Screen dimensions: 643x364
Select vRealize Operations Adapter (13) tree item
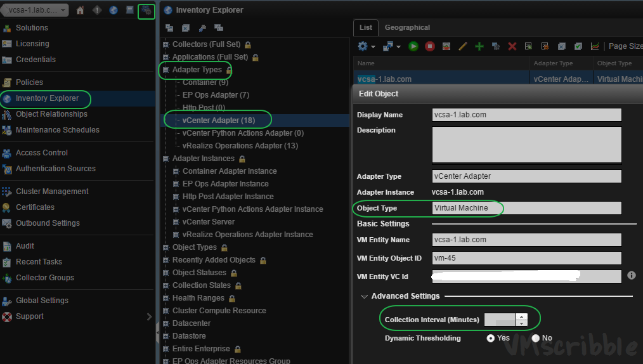click(x=240, y=146)
